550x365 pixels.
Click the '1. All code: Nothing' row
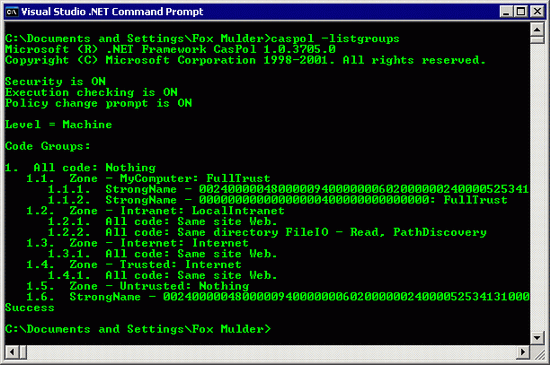click(x=80, y=168)
